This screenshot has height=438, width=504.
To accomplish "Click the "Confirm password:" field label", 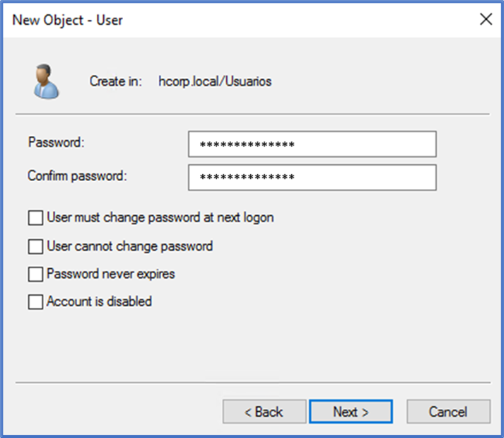I will tap(77, 175).
